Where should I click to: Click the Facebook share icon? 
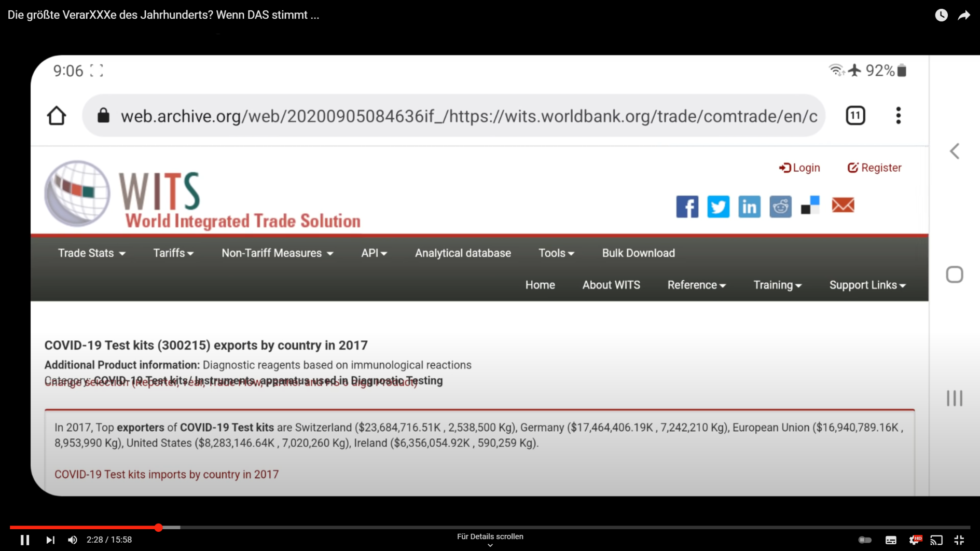pyautogui.click(x=687, y=206)
